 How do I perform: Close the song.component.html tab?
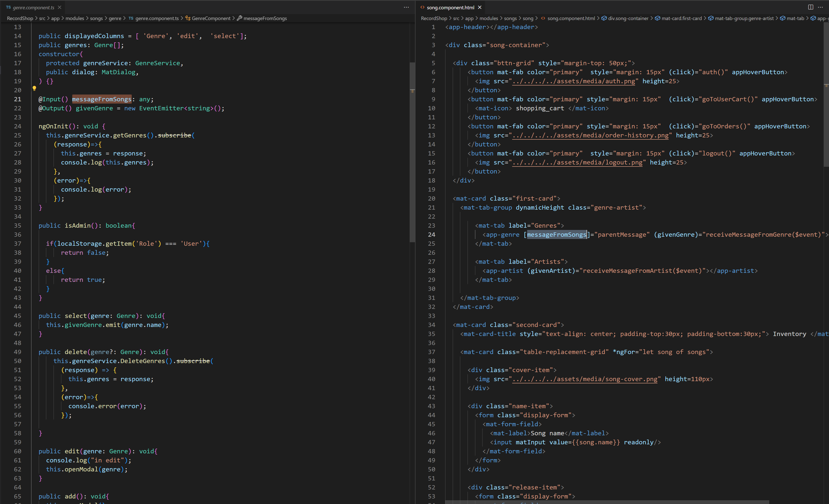pos(480,7)
